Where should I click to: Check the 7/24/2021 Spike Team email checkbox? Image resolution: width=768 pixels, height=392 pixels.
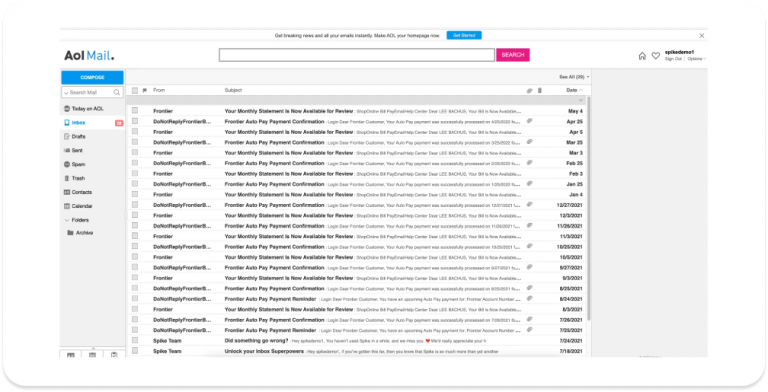click(x=135, y=340)
